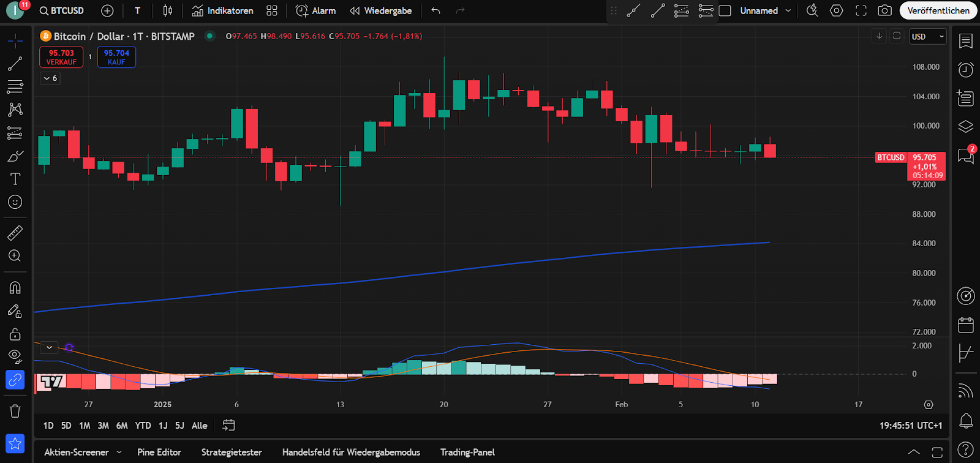Toggle the market status green dot
980x463 pixels.
tap(210, 36)
